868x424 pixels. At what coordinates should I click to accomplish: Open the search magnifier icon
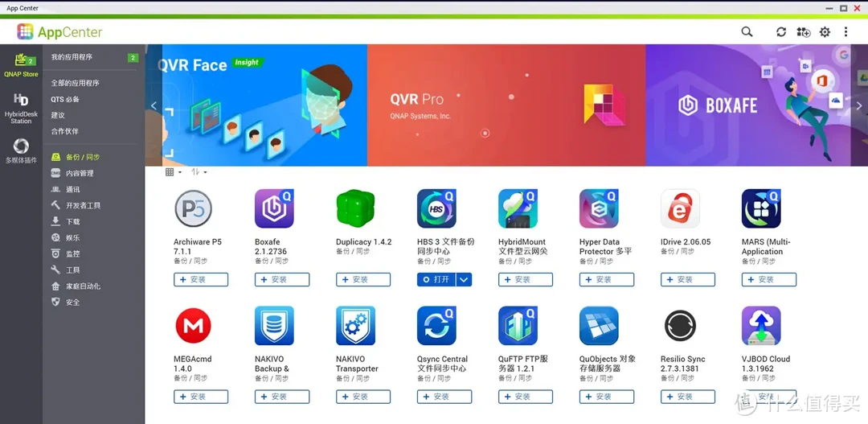(747, 32)
